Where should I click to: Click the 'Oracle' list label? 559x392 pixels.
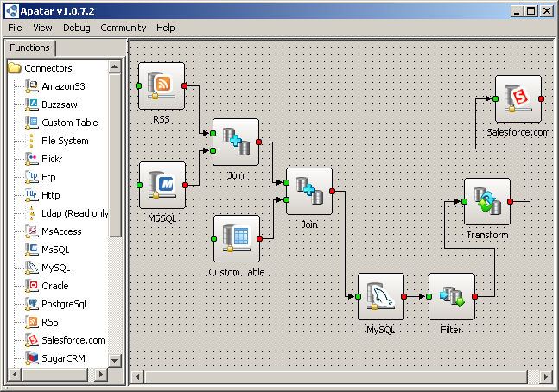(55, 286)
